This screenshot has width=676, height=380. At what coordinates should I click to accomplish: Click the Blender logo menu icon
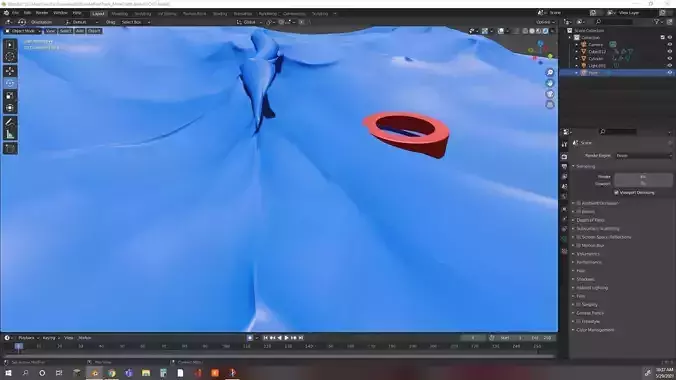coord(6,13)
